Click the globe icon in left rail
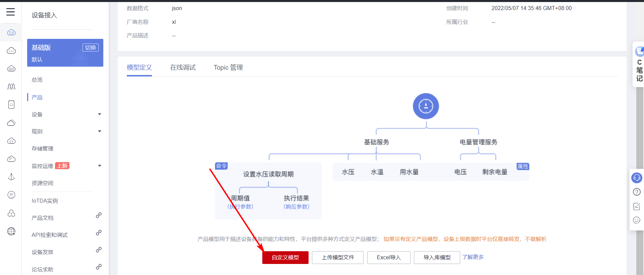Image resolution: width=644 pixels, height=275 pixels. coord(11,231)
